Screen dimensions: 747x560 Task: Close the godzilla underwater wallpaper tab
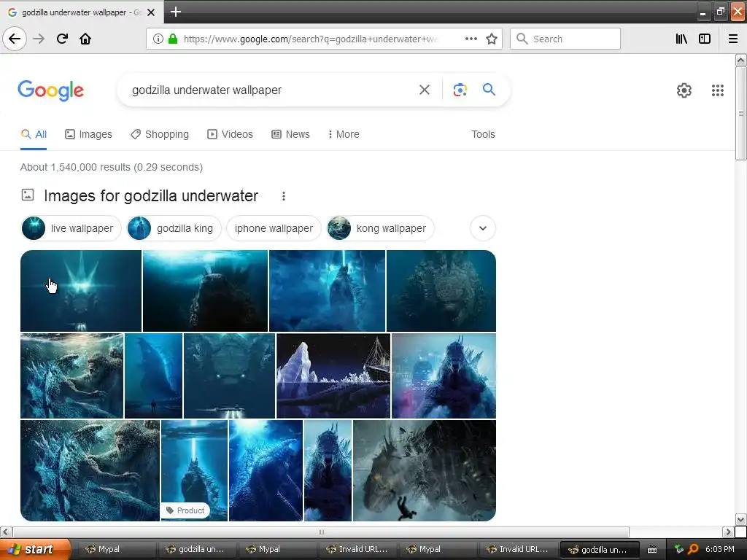pyautogui.click(x=151, y=12)
